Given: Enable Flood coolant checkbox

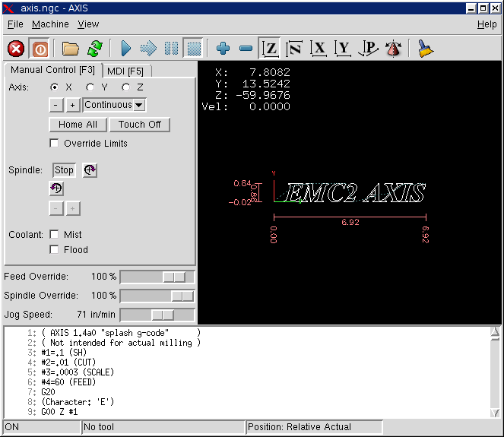Looking at the screenshot, I should 54,250.
